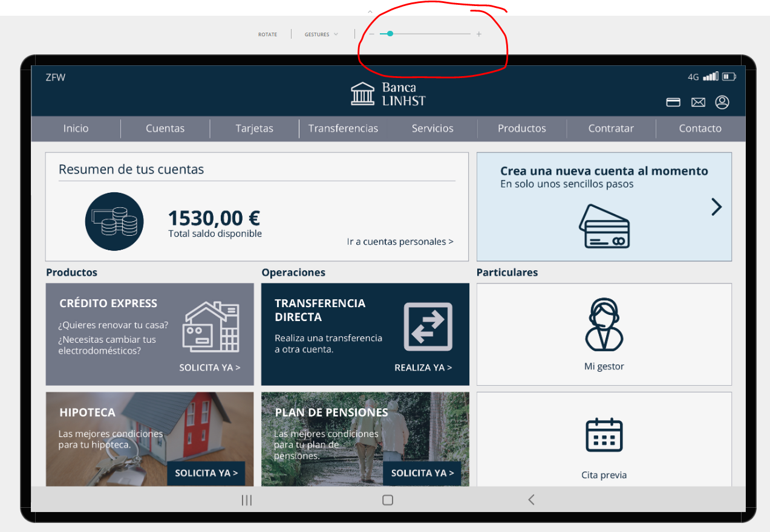Select the Transferencias menu tab

tap(343, 128)
